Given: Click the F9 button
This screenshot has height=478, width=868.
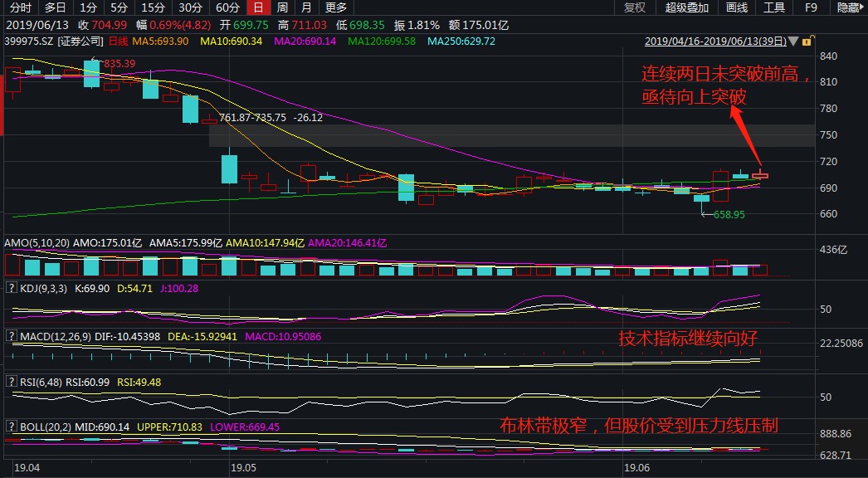Looking at the screenshot, I should (x=811, y=7).
